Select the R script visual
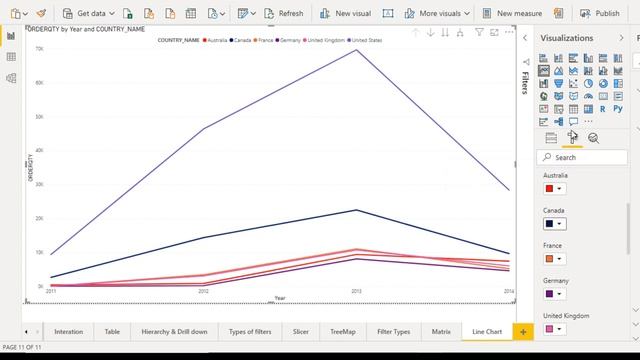Viewport: 640px width, 360px height. (x=603, y=109)
